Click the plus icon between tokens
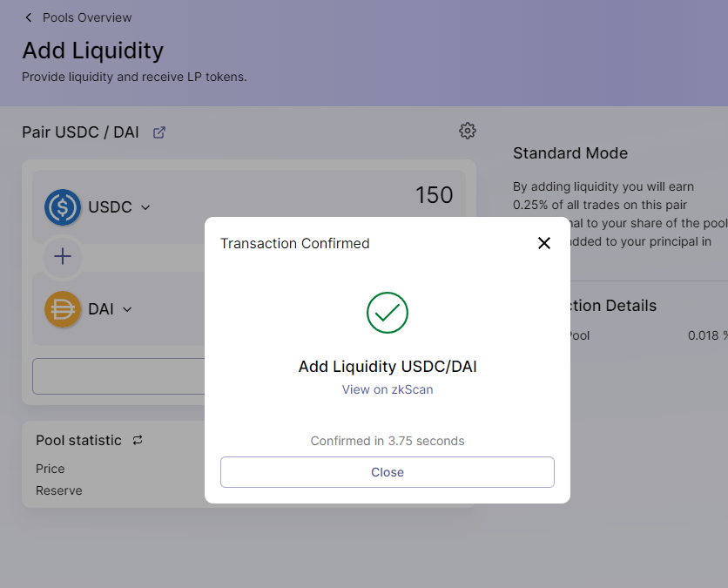This screenshot has width=728, height=588. point(63,256)
